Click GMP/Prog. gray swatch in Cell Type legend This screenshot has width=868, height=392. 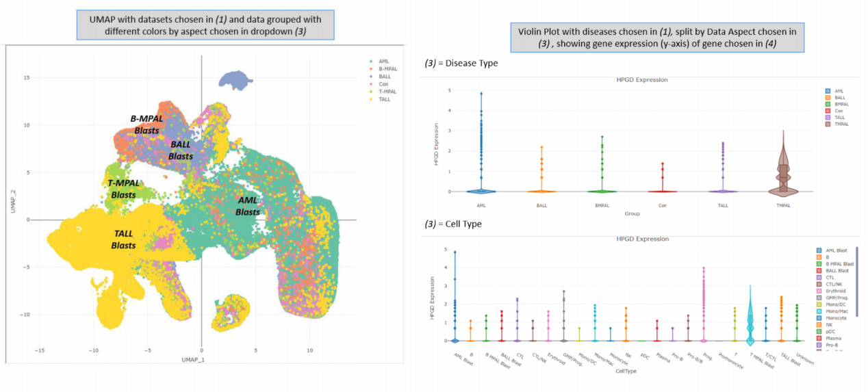point(820,299)
